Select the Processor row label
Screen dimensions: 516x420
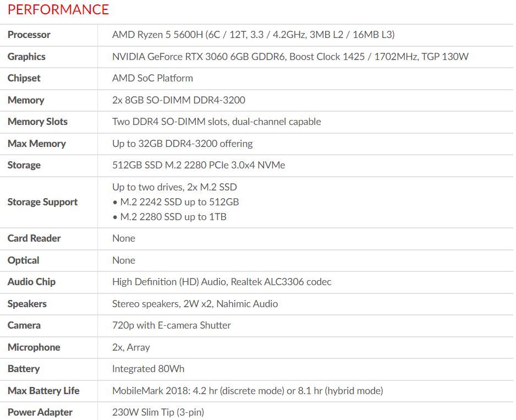click(x=29, y=35)
